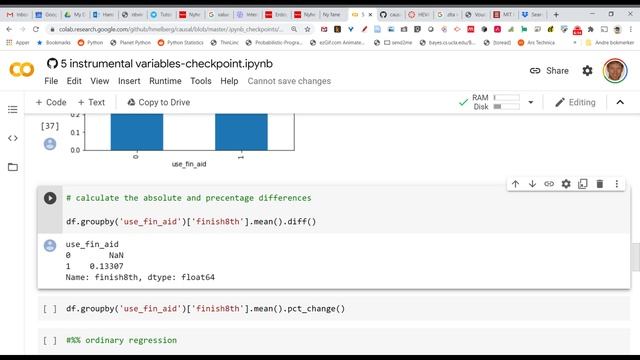Click the browser address bar
The height and width of the screenshot is (360, 640).
coord(171,29)
